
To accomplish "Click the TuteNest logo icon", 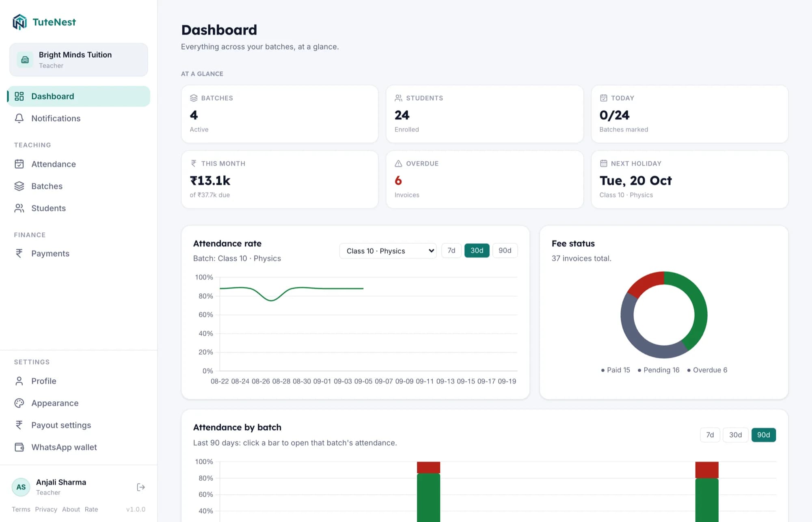I will click(19, 22).
